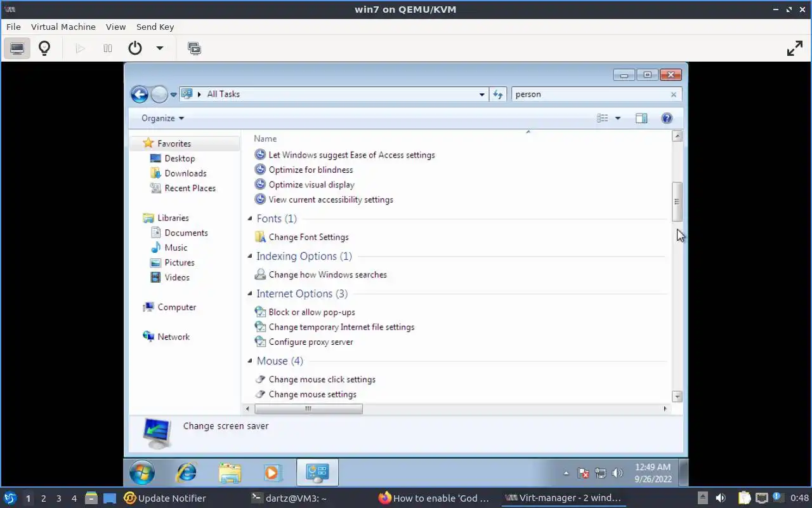Open Desktop in Favorites
The height and width of the screenshot is (508, 812).
pos(180,158)
